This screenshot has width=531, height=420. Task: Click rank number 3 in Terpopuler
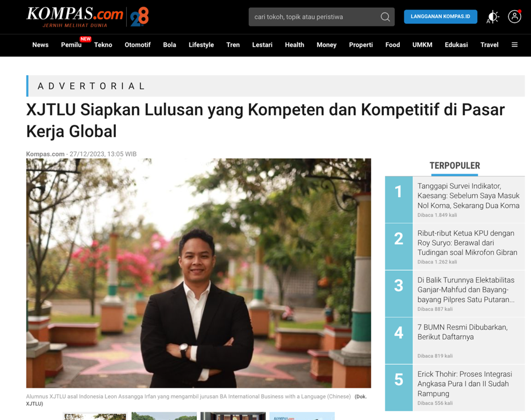[x=399, y=294]
